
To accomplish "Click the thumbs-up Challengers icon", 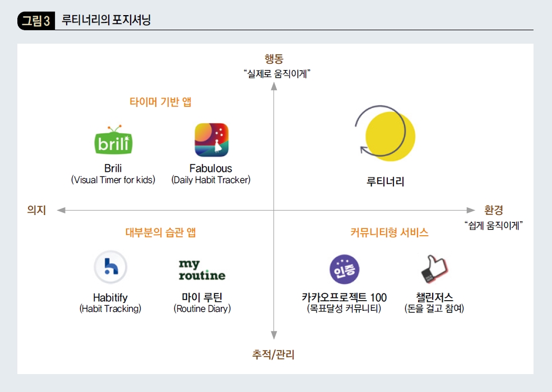I will pos(434,269).
